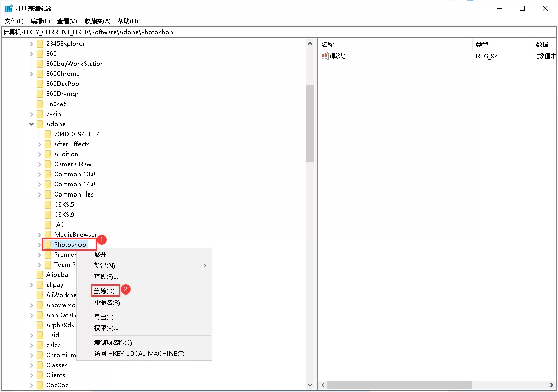This screenshot has height=392, width=558.
Task: Click the Adobe folder icon
Action: click(40, 124)
